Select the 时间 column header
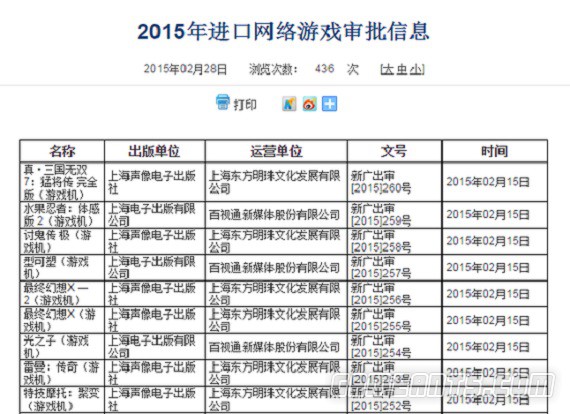 coord(495,151)
